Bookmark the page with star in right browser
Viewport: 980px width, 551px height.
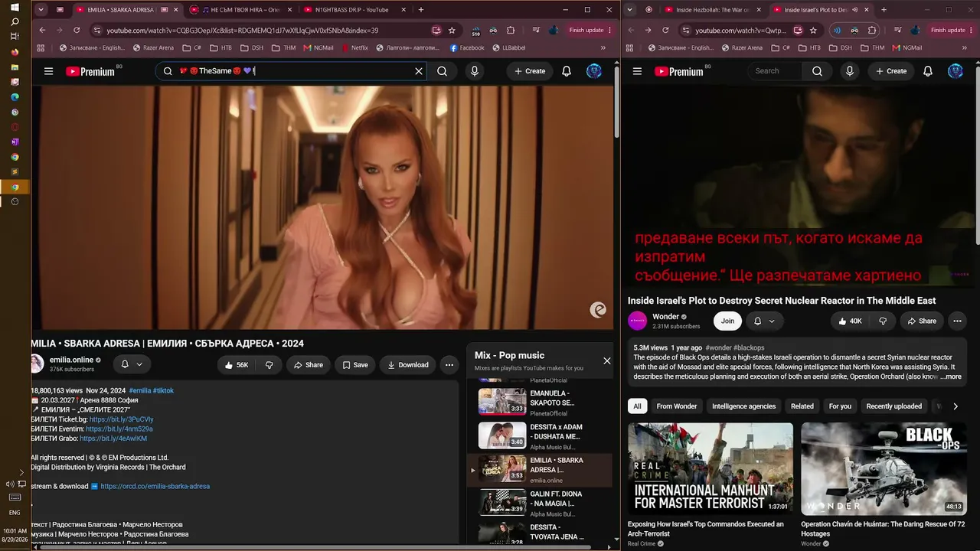(x=813, y=30)
